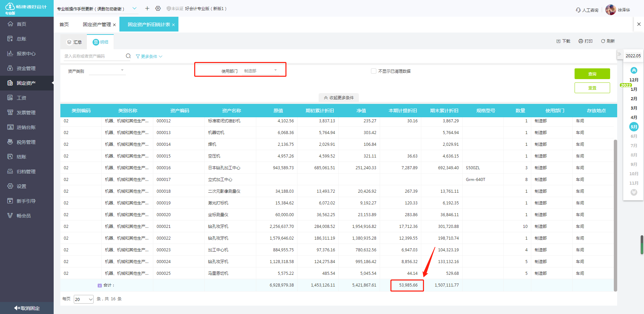Open 人工咨询 headset support
This screenshot has height=314, width=644.
click(587, 10)
